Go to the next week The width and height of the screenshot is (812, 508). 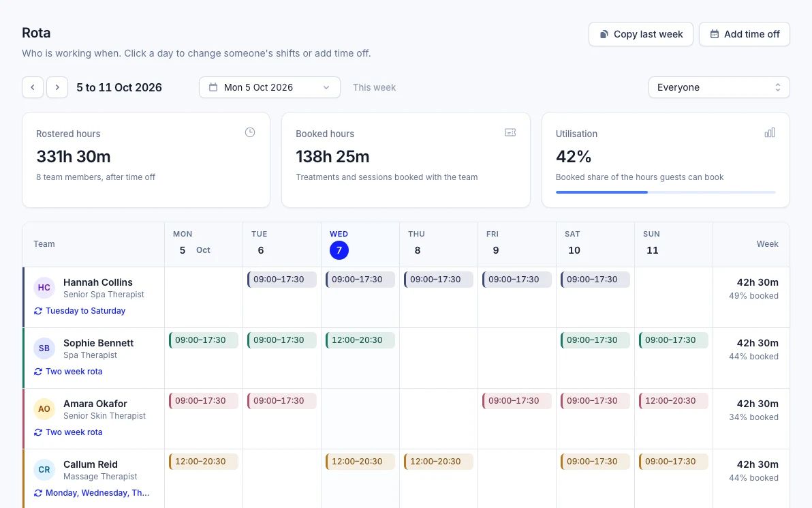57,87
